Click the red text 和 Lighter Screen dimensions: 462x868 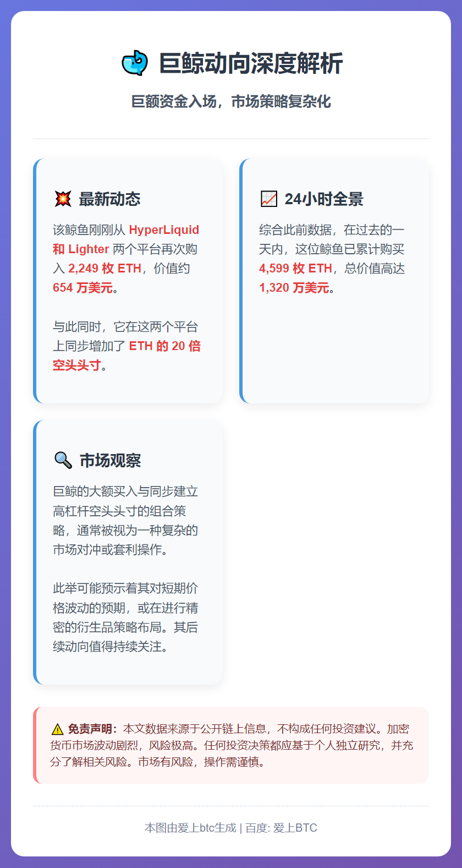pyautogui.click(x=81, y=249)
